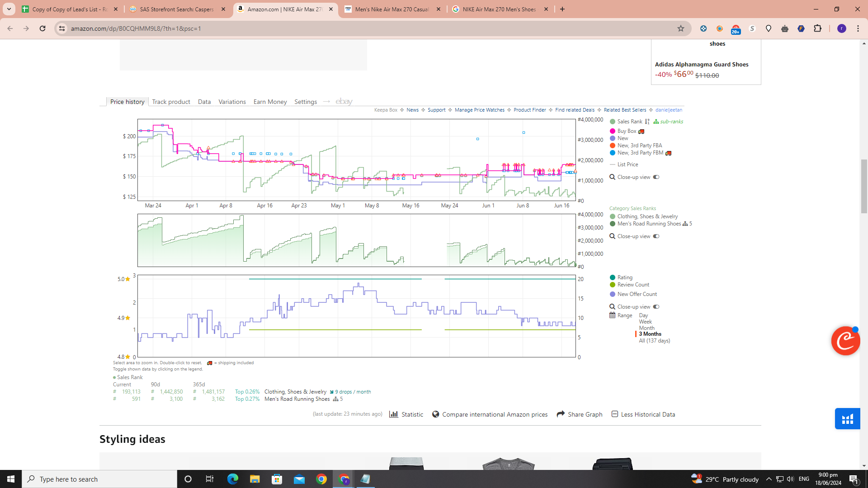Image resolution: width=868 pixels, height=488 pixels.
Task: Bookmark this page with the star icon
Action: 680,28
